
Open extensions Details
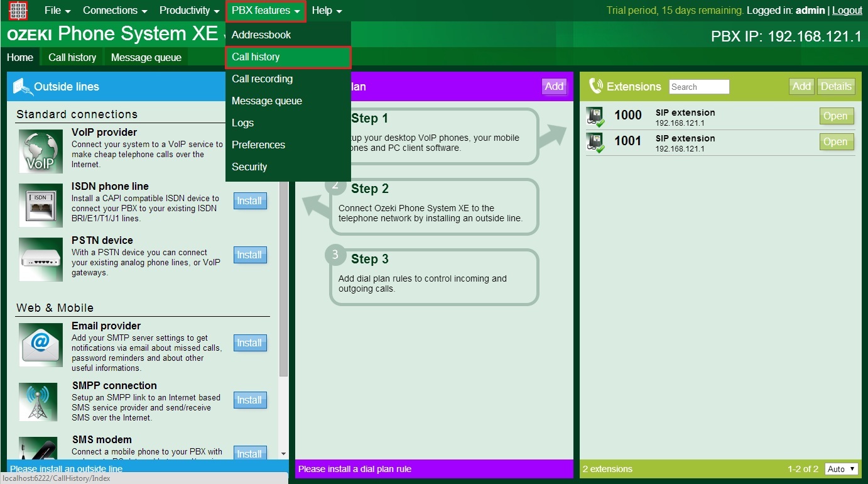pyautogui.click(x=836, y=87)
